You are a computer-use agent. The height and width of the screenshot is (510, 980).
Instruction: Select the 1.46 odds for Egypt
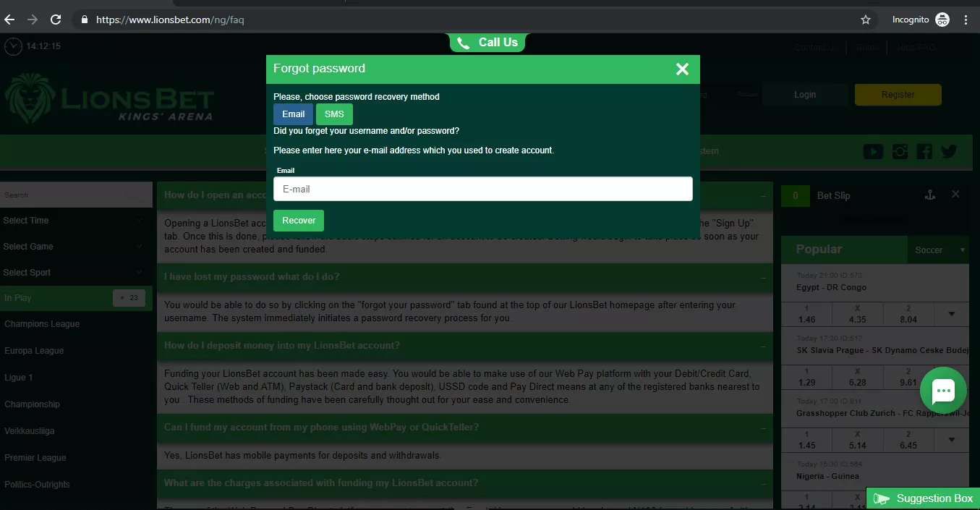point(806,314)
